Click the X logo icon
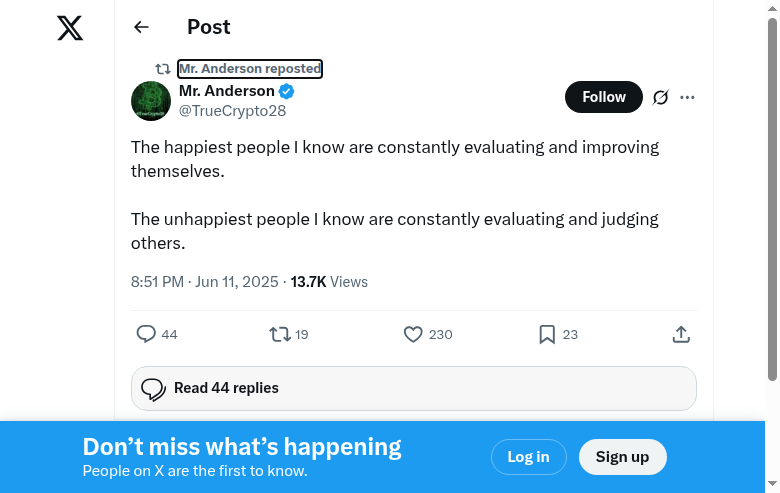 coord(70,28)
